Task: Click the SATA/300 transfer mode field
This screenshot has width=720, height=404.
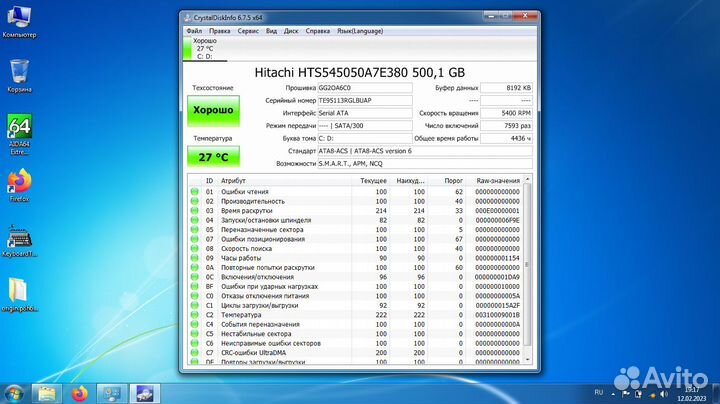Action: (365, 126)
